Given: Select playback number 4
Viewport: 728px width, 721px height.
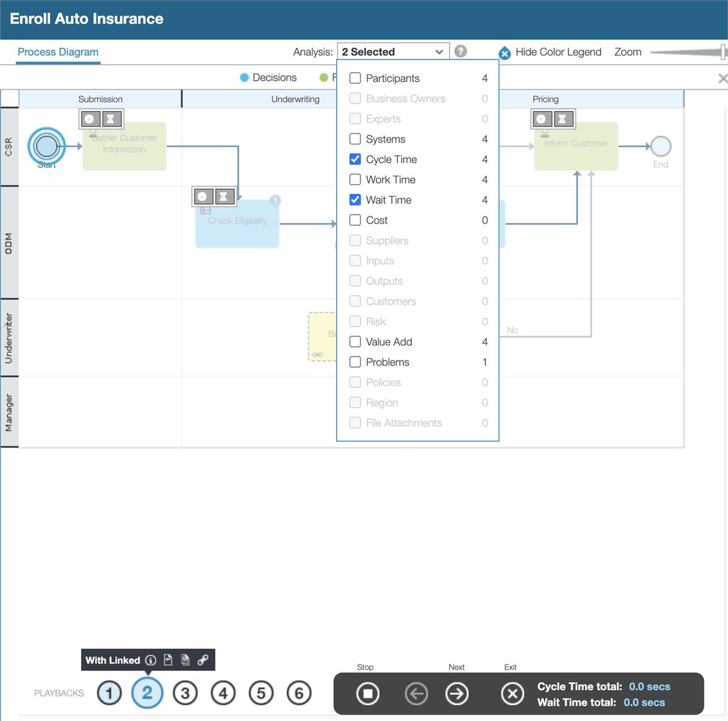Looking at the screenshot, I should (x=223, y=692).
